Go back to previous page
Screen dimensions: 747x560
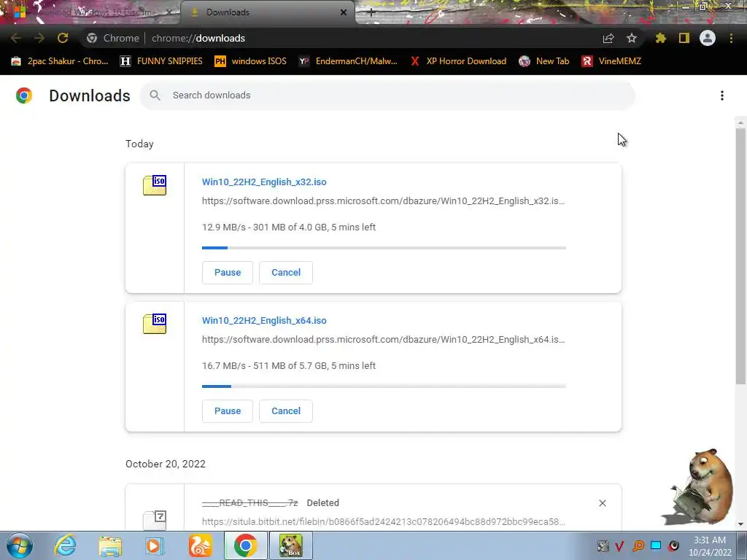point(16,38)
